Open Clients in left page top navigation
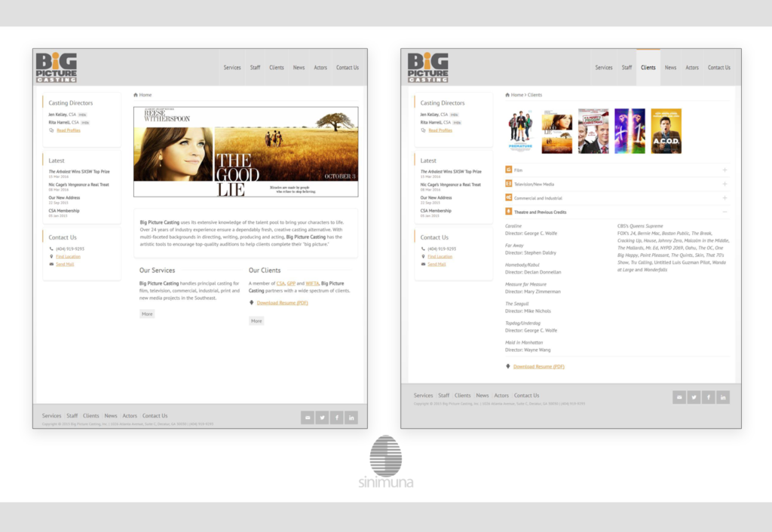Image resolution: width=772 pixels, height=532 pixels. (x=276, y=67)
